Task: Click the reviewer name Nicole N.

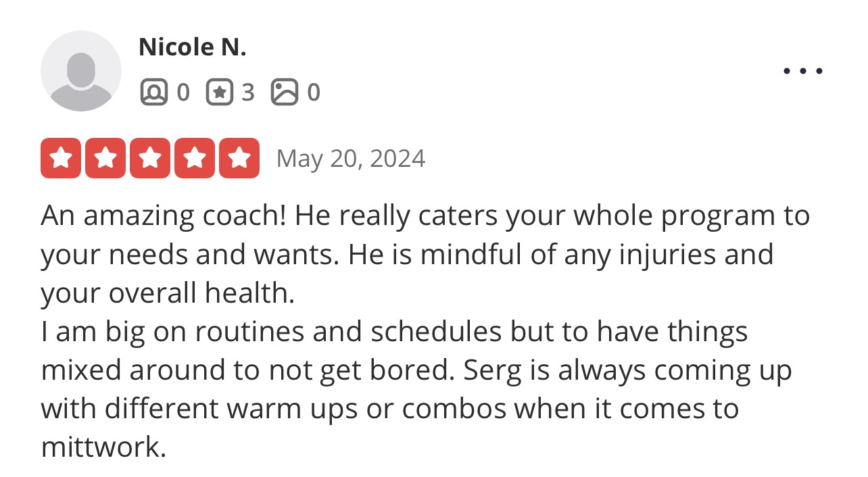Action: pos(192,47)
